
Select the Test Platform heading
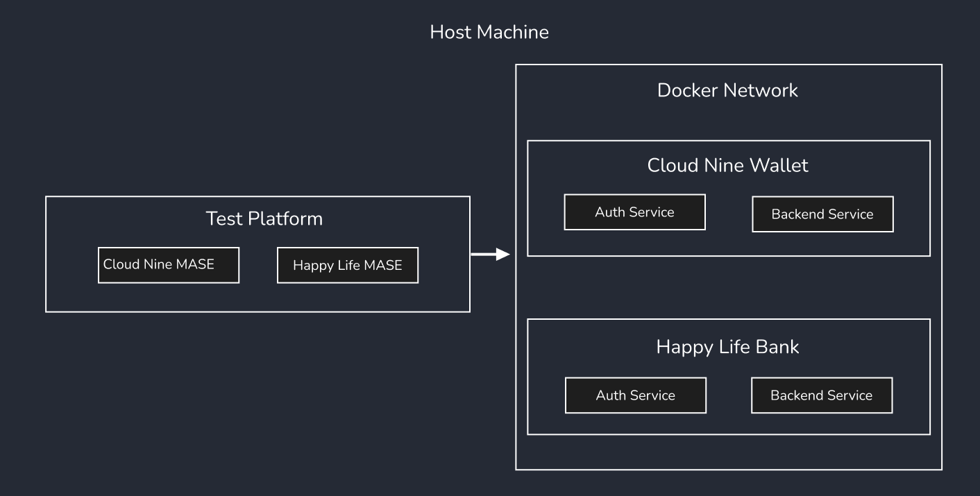click(264, 218)
